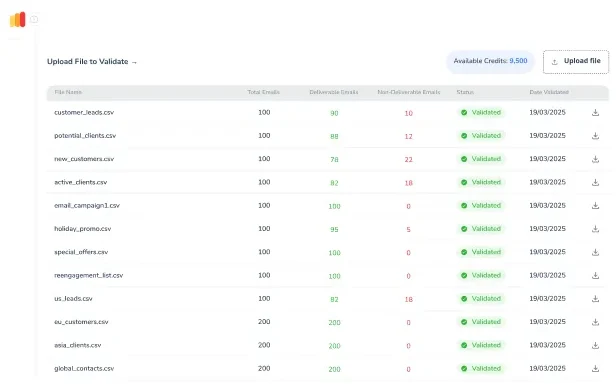Click the faint icon beside the logo

pos(34,19)
